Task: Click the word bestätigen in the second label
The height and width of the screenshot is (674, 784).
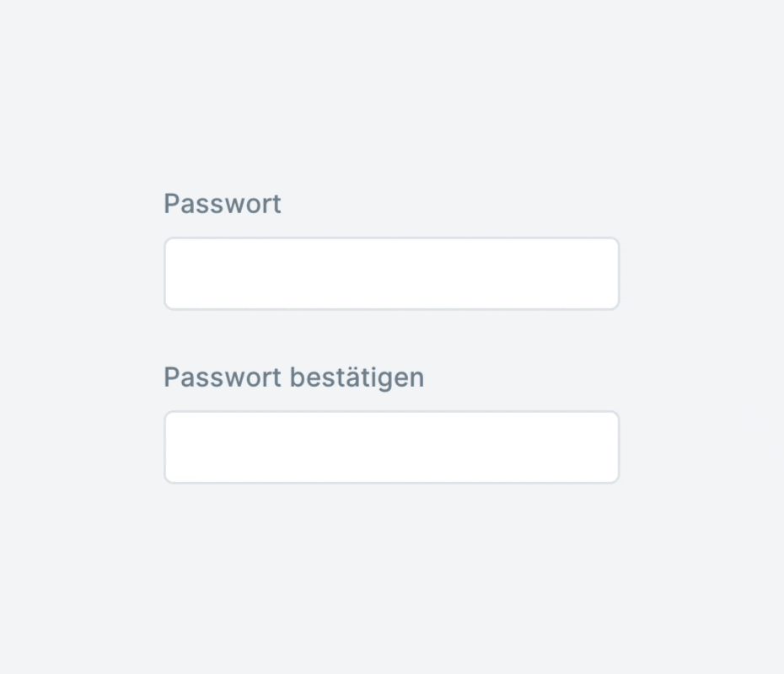Action: [357, 377]
